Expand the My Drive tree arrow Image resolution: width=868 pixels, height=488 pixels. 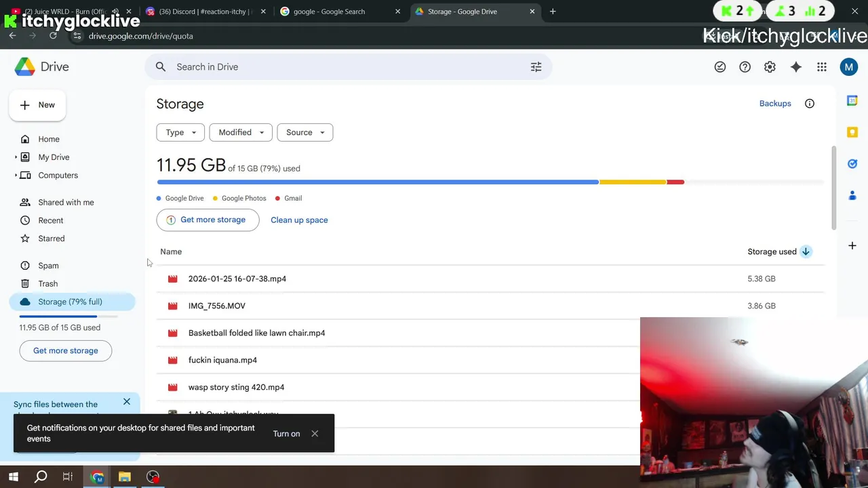pos(16,157)
